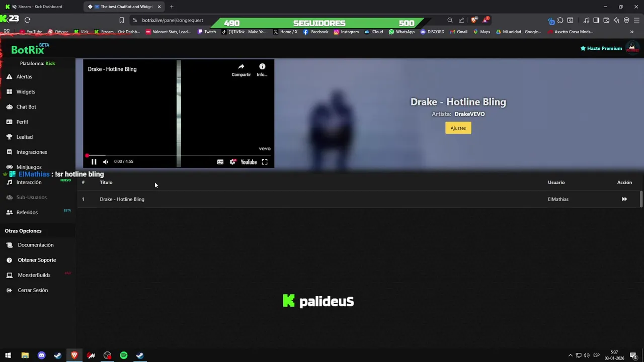Screen dimensions: 644x362
Task: Show more bookmarks chevron
Action: click(632, 32)
